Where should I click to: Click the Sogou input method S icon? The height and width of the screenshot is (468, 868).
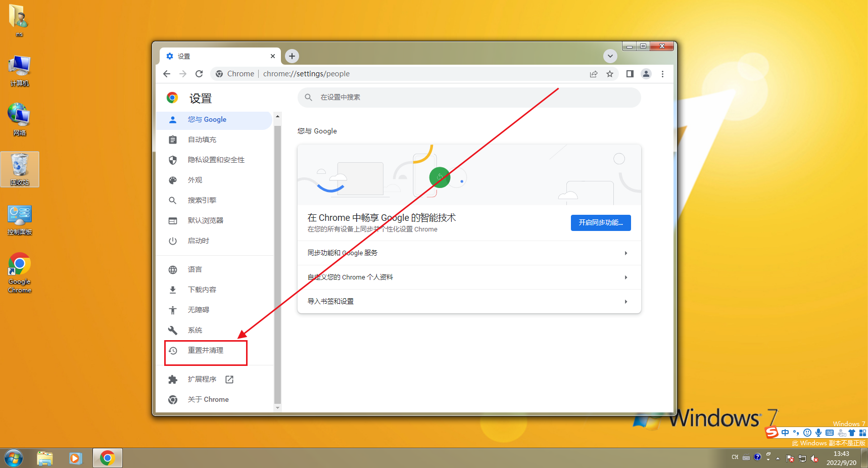point(771,432)
